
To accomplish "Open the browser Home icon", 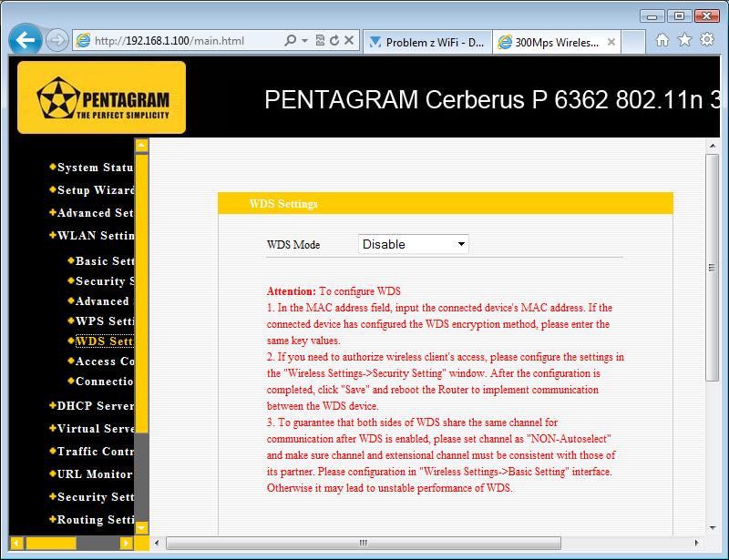I will pyautogui.click(x=662, y=40).
